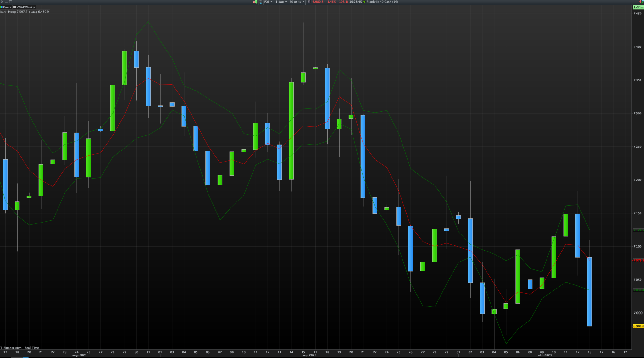Click the green market status dot
644x358 pixels.
click(x=364, y=2)
